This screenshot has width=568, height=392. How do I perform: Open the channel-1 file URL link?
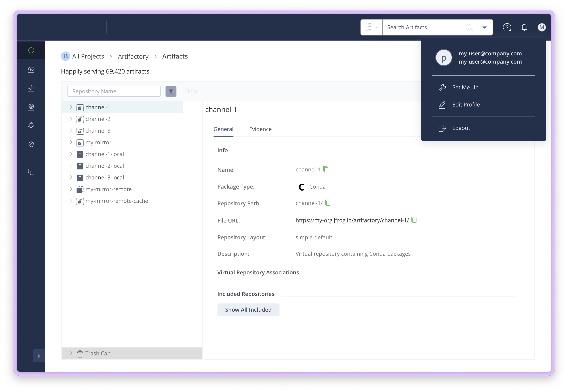(352, 220)
